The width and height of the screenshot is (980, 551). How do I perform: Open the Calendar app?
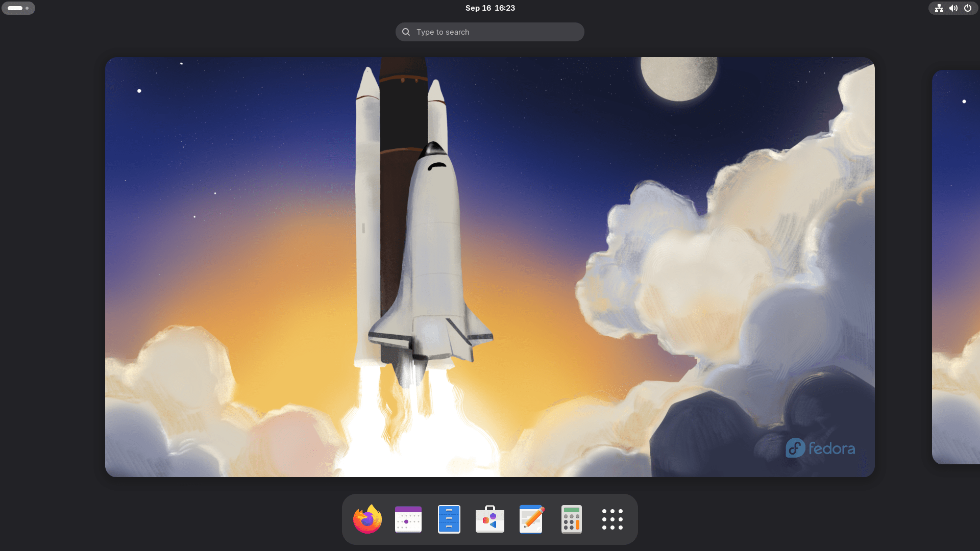tap(408, 519)
